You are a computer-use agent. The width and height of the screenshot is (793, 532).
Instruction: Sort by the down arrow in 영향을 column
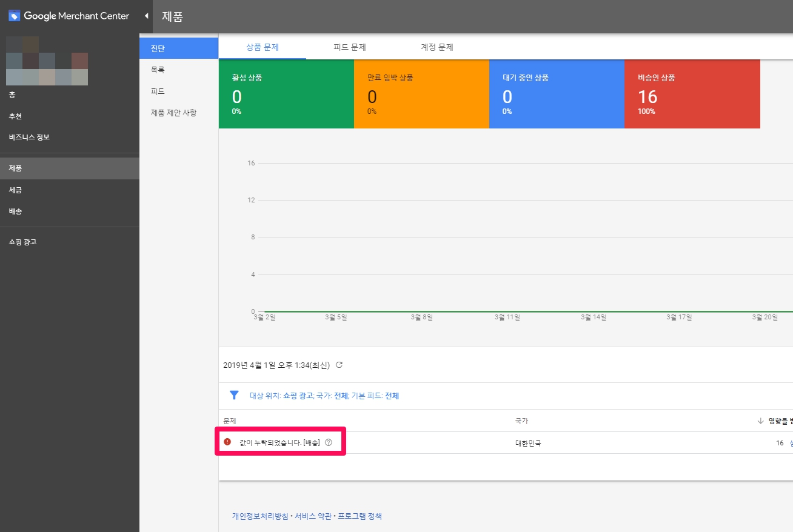pyautogui.click(x=760, y=421)
